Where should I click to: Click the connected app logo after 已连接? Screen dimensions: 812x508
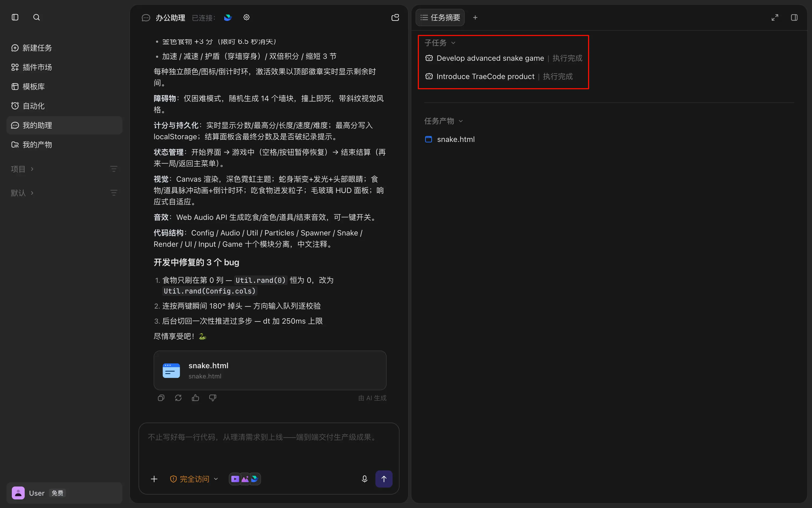pos(228,17)
